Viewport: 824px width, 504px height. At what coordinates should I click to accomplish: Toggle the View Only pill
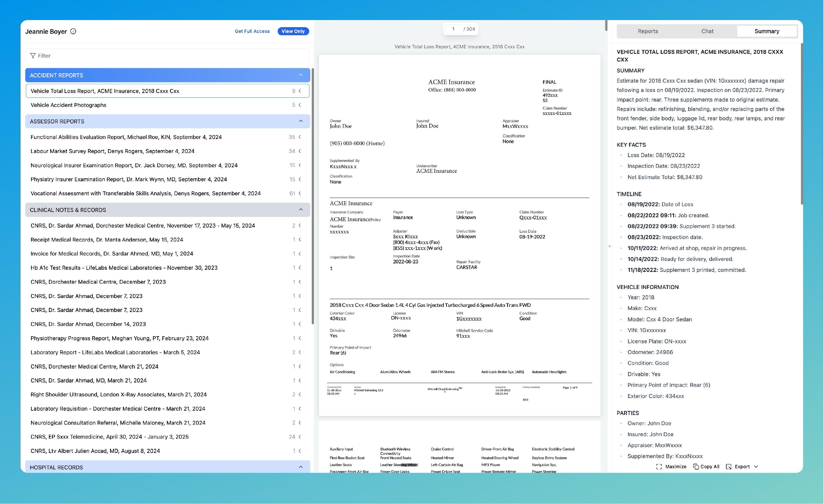(x=293, y=31)
